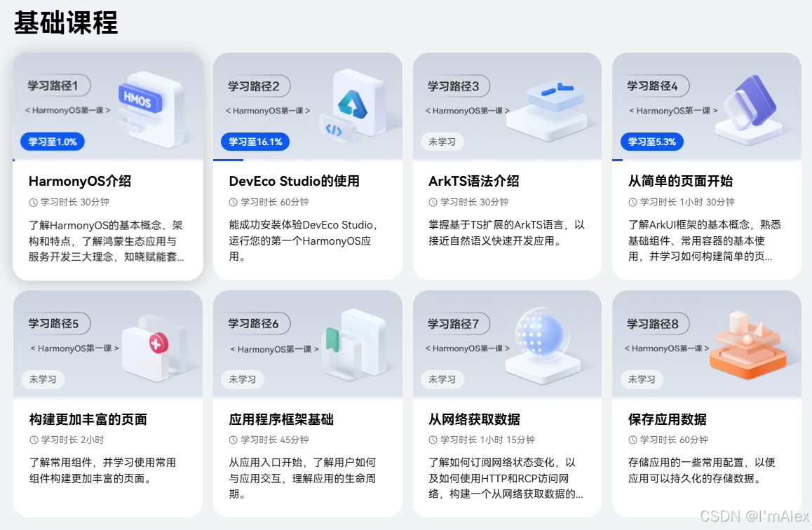
Task: Click clock icon beside 1小时 15分钟 duration
Action: coord(433,440)
